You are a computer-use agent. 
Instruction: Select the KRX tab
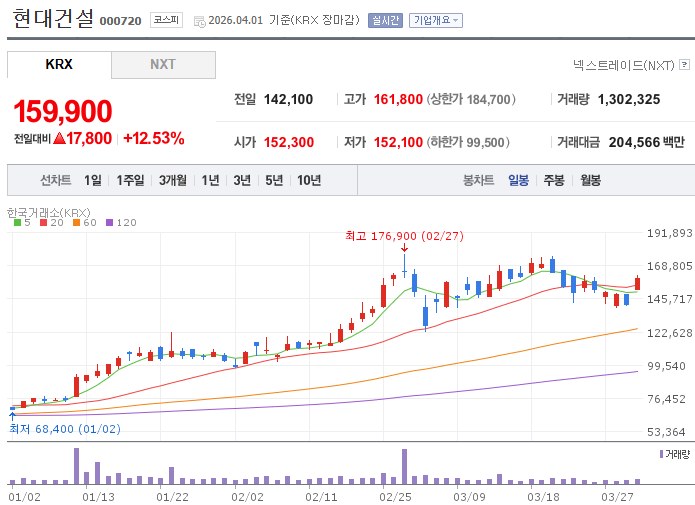pyautogui.click(x=59, y=64)
